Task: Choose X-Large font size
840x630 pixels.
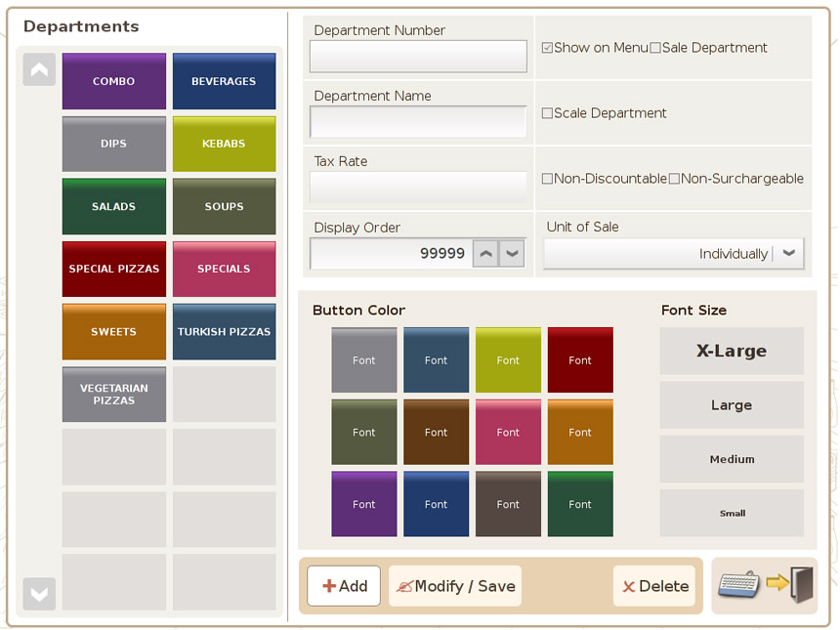Action: 732,351
